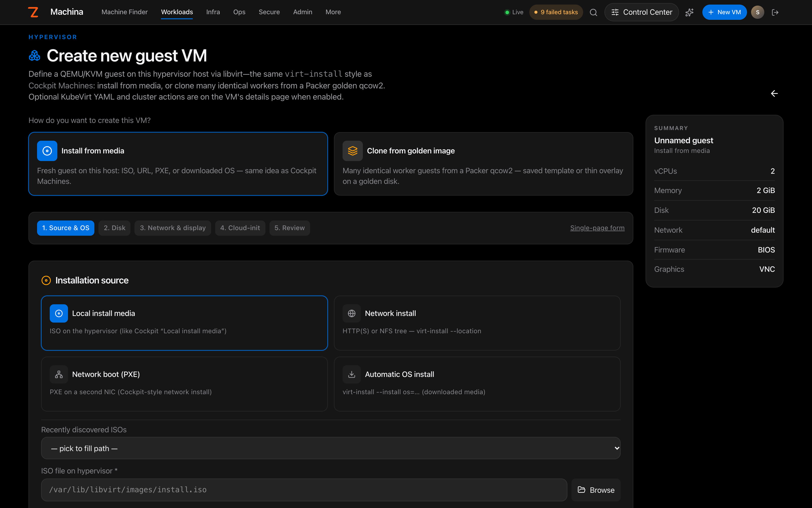Open the Workloads navigation menu
Screen dimensions: 812x508
coord(177,12)
